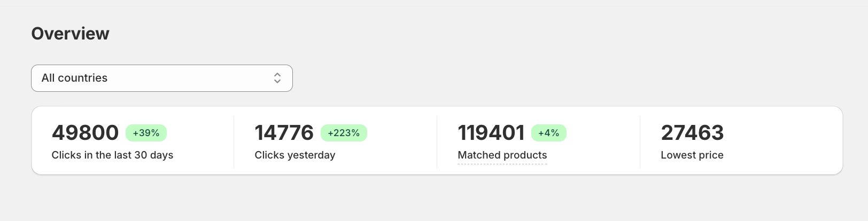
Task: Select the 'Clicks yesterday' label
Action: [294, 155]
